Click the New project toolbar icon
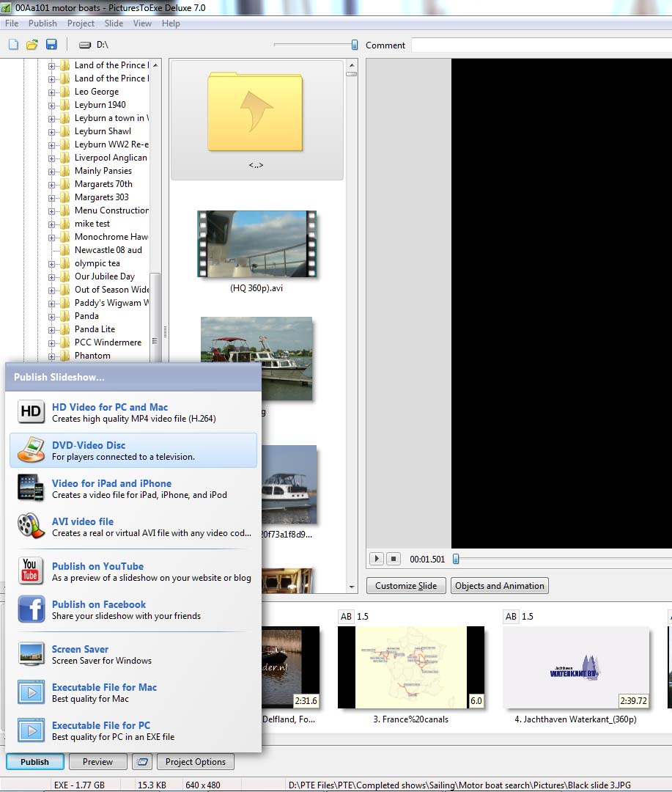Viewport: 672px width, 792px height. (13, 45)
